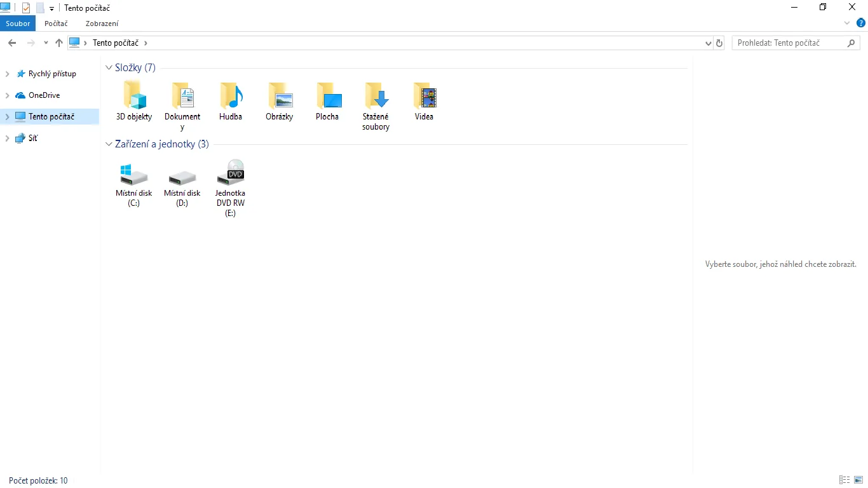Switch to Large icons view in status bar
The height and width of the screenshot is (488, 868).
pos(858,480)
